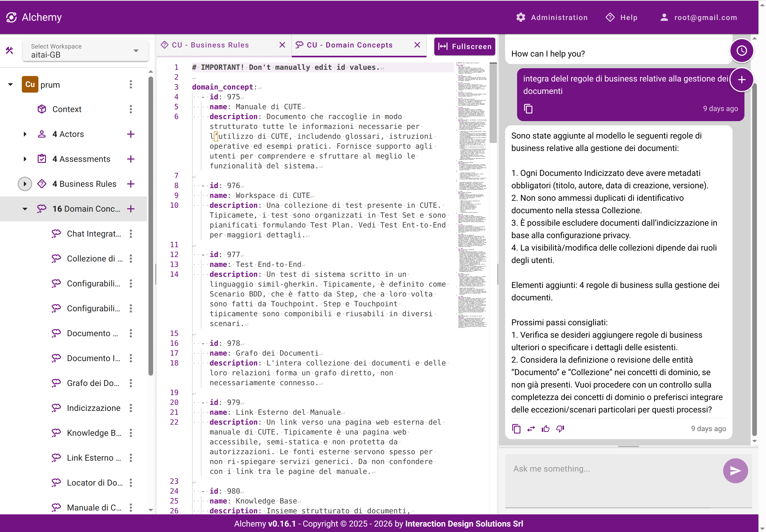The image size is (766, 532).
Task: Select the Knowledge B... concept
Action: 94,433
